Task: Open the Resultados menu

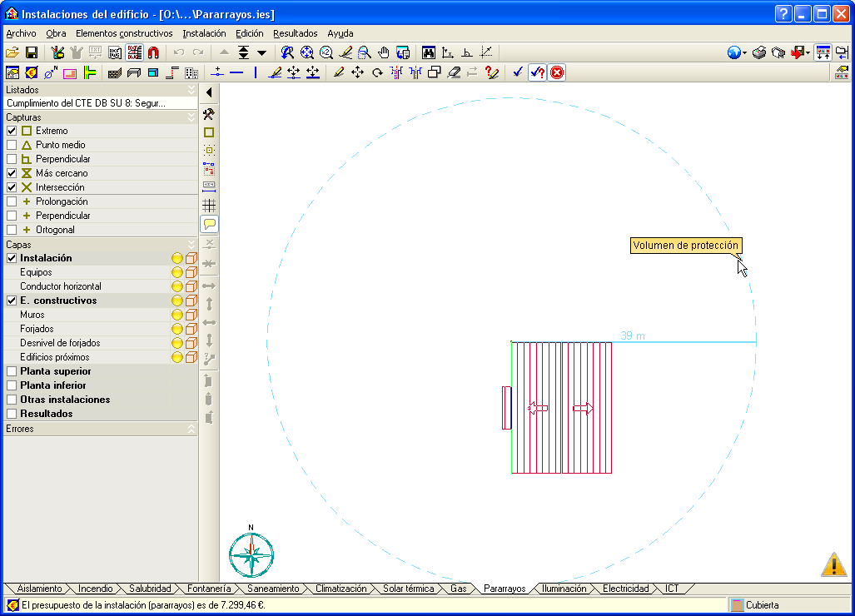Action: pyautogui.click(x=295, y=33)
